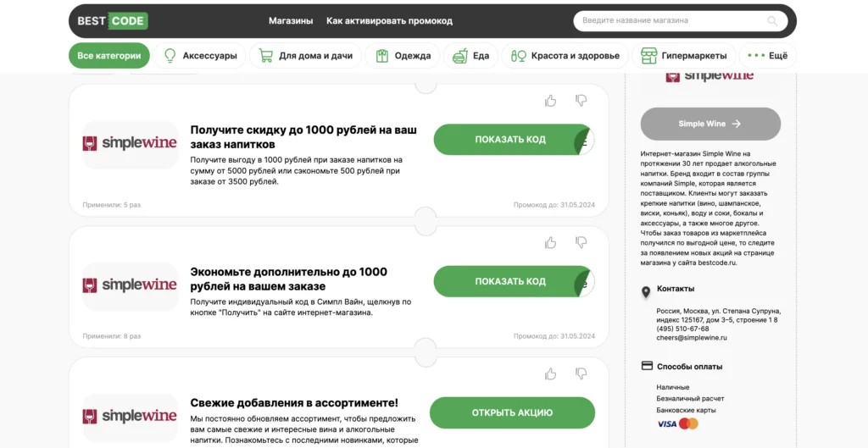Viewport: 868px width, 448px height.
Task: Click the Наличные payment option text
Action: [672, 387]
